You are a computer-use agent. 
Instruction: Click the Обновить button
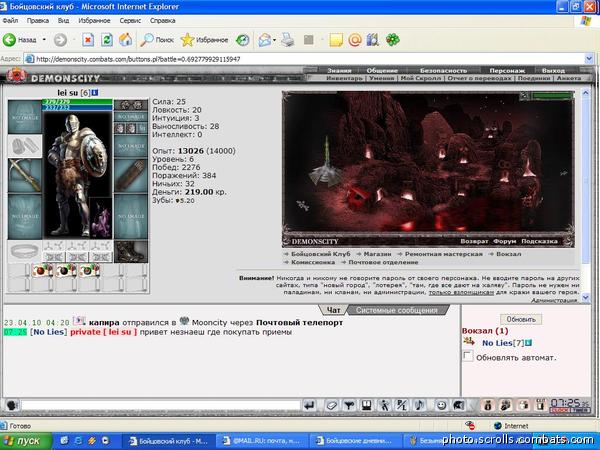click(521, 319)
